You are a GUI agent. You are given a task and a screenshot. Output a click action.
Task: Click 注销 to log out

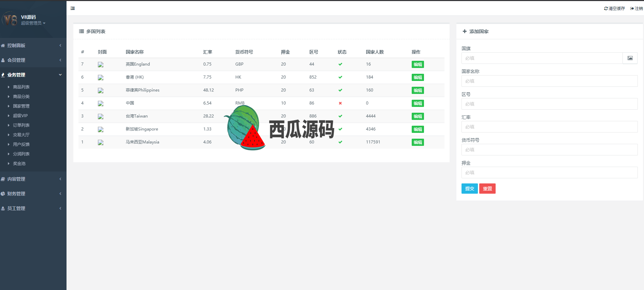click(636, 9)
